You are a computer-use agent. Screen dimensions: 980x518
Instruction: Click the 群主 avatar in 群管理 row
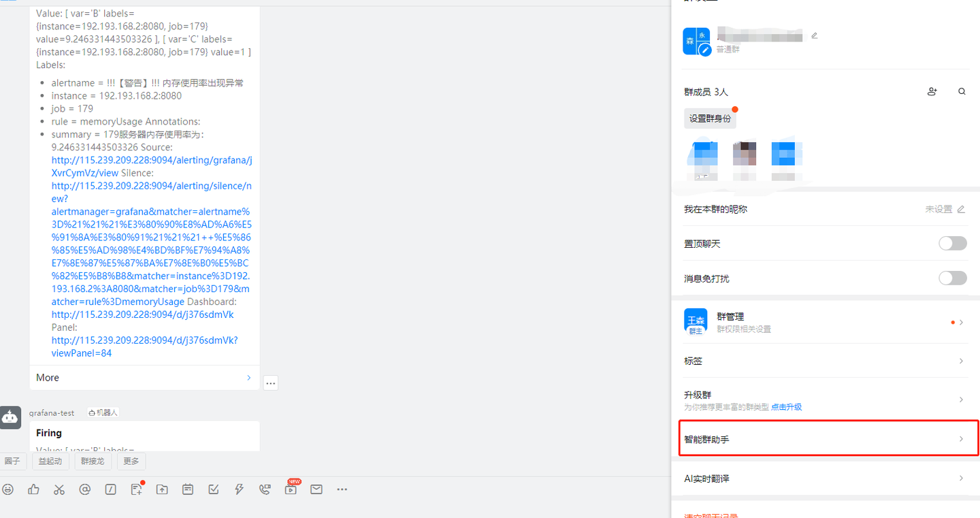click(696, 321)
